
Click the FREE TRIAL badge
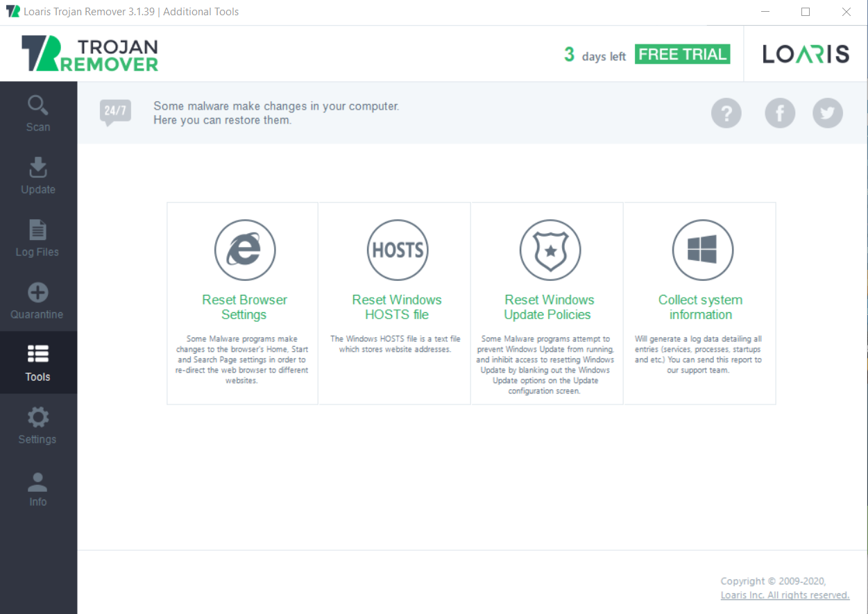click(x=683, y=55)
